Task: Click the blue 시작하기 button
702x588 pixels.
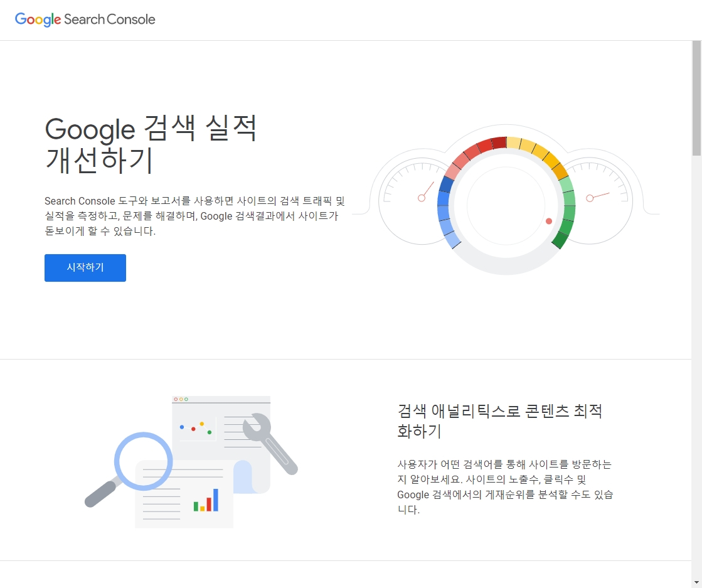Action: (85, 268)
